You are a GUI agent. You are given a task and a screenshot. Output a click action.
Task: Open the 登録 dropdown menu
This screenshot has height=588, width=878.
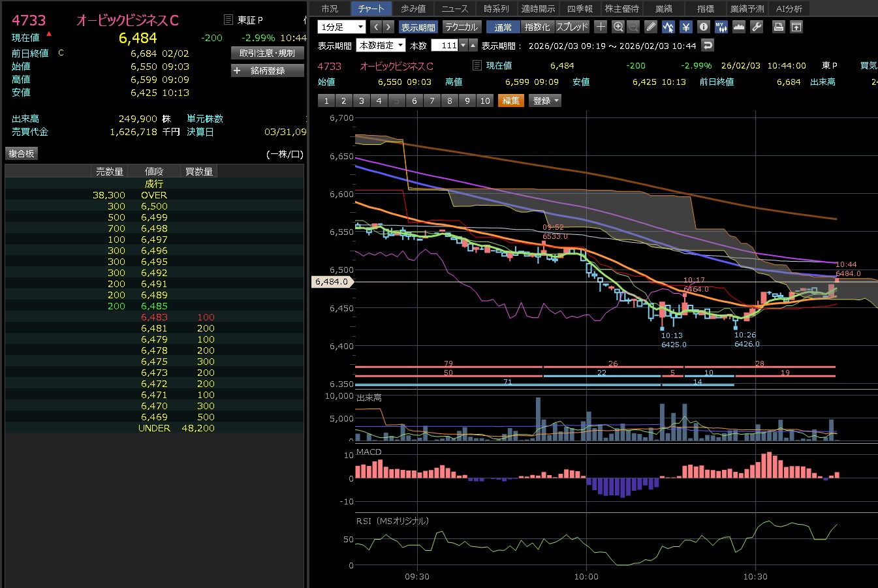(545, 101)
